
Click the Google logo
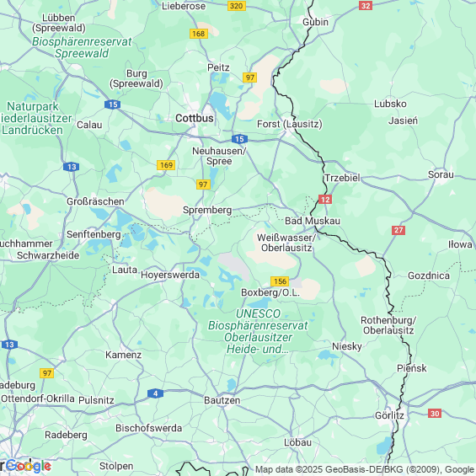coord(28,466)
